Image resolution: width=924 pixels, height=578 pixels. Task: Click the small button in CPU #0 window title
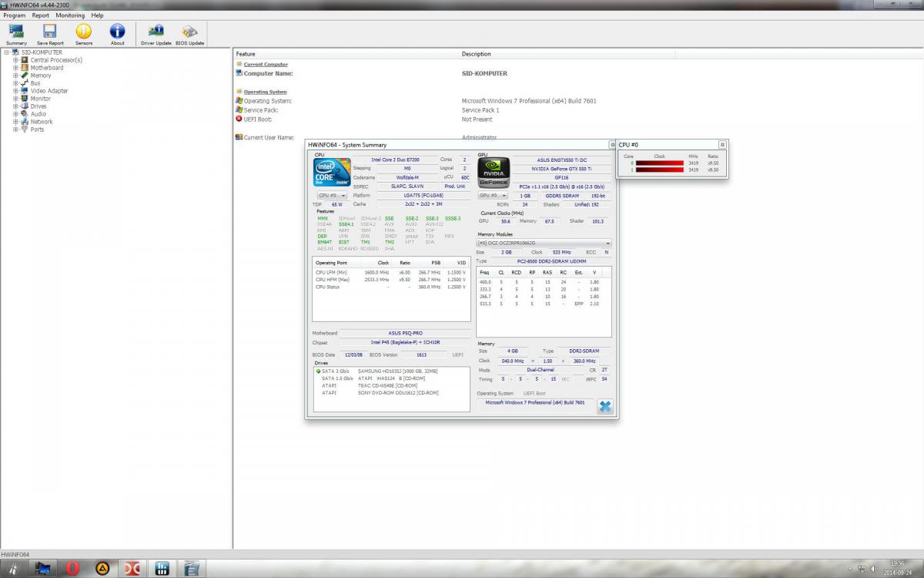pos(722,145)
